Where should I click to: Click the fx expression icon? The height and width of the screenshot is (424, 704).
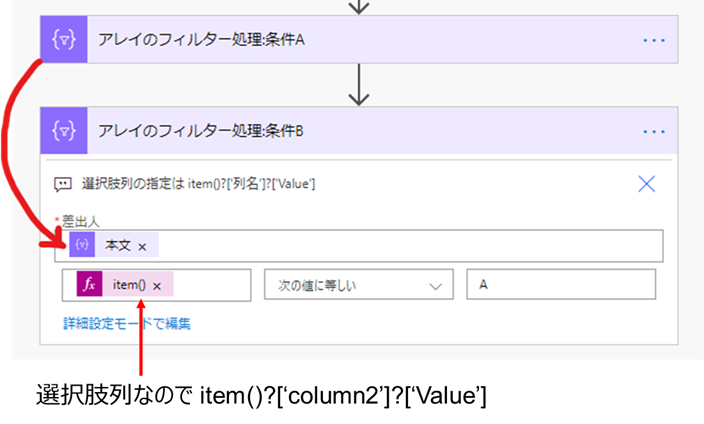89,284
